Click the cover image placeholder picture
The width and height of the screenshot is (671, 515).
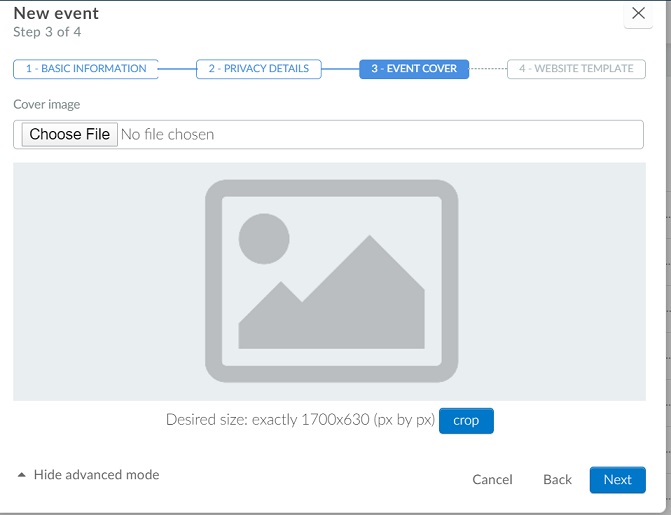coord(332,281)
